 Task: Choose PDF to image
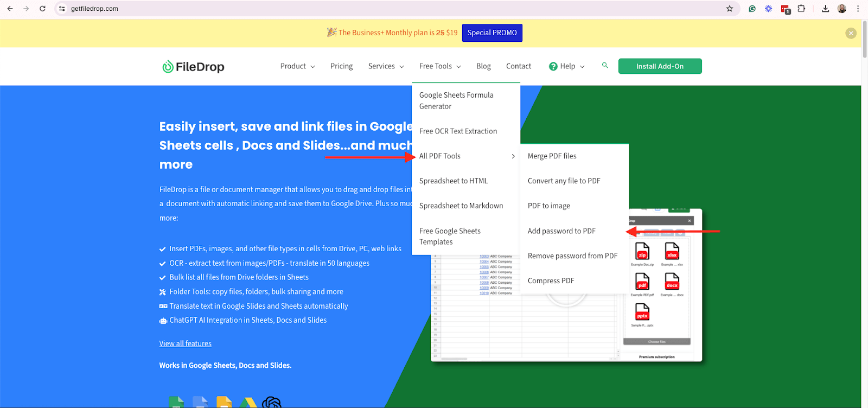(x=575, y=206)
